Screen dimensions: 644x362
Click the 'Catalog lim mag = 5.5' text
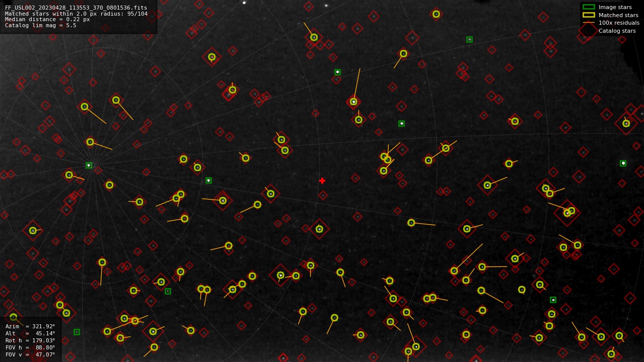pos(41,26)
